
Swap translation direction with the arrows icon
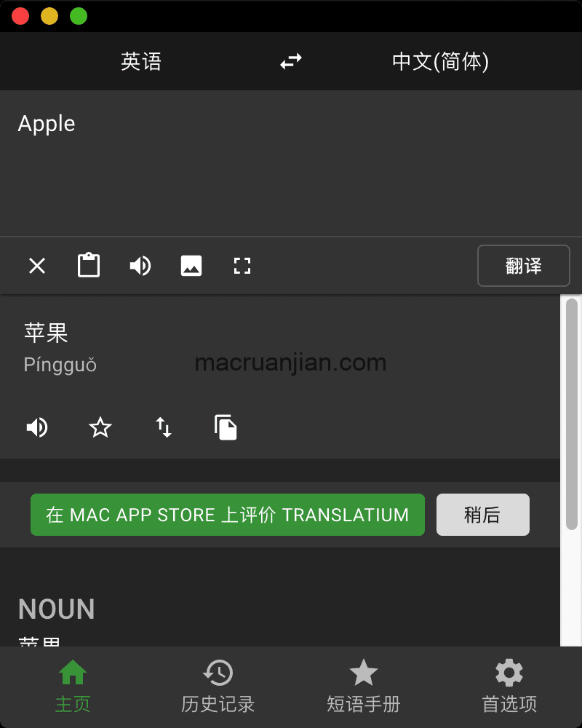click(x=290, y=61)
